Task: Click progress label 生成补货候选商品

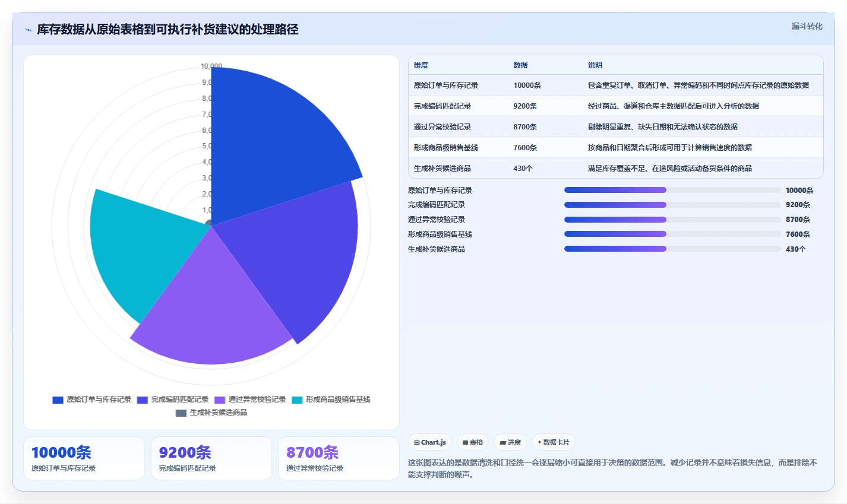Action: tap(437, 249)
